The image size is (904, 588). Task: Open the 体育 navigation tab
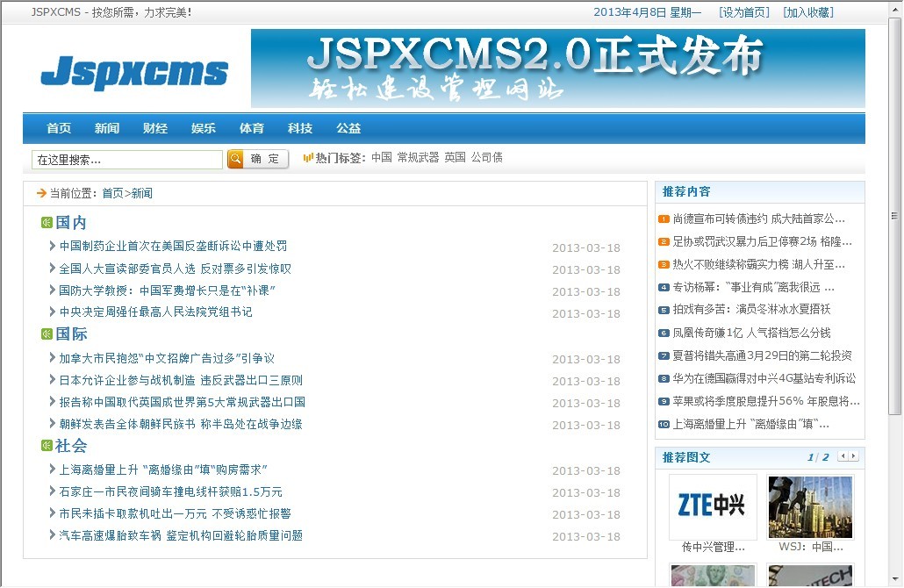click(252, 128)
